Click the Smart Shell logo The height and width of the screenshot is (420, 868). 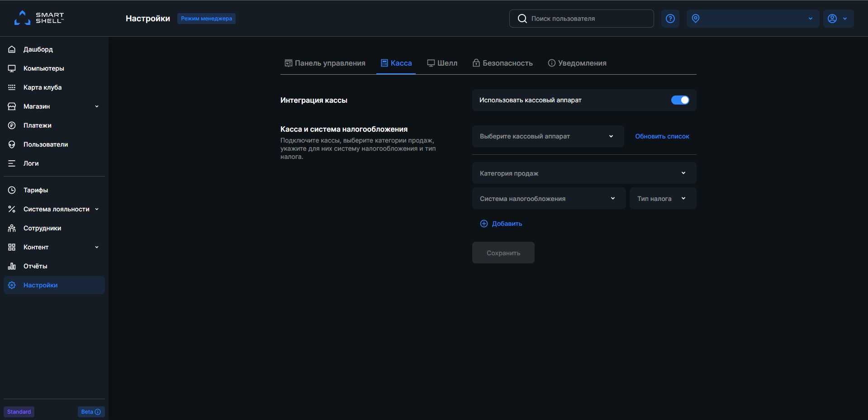(x=39, y=18)
